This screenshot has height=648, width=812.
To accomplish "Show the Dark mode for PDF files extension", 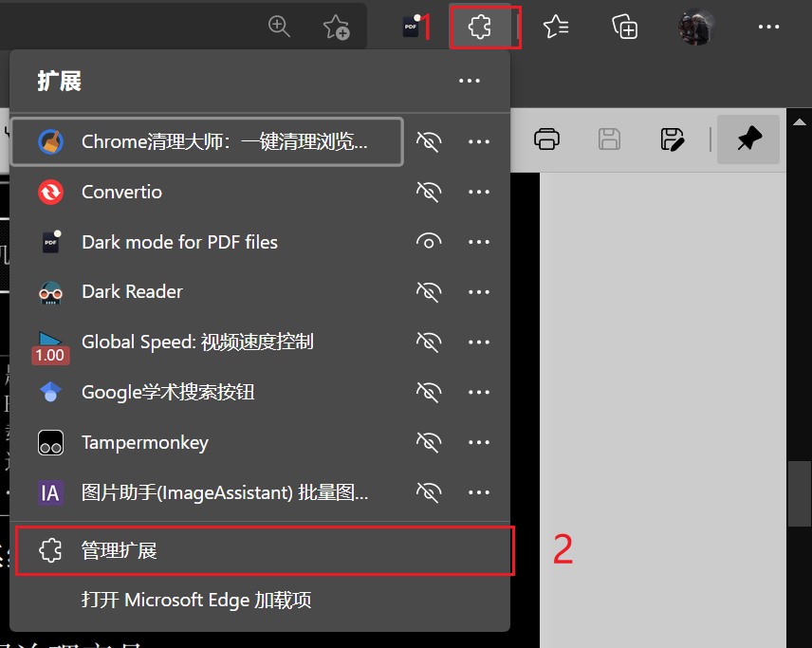I will pos(429,242).
